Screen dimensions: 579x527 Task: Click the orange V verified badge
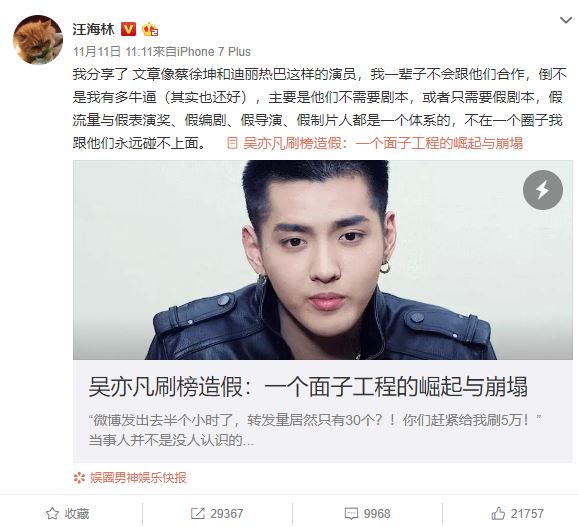coord(129,29)
